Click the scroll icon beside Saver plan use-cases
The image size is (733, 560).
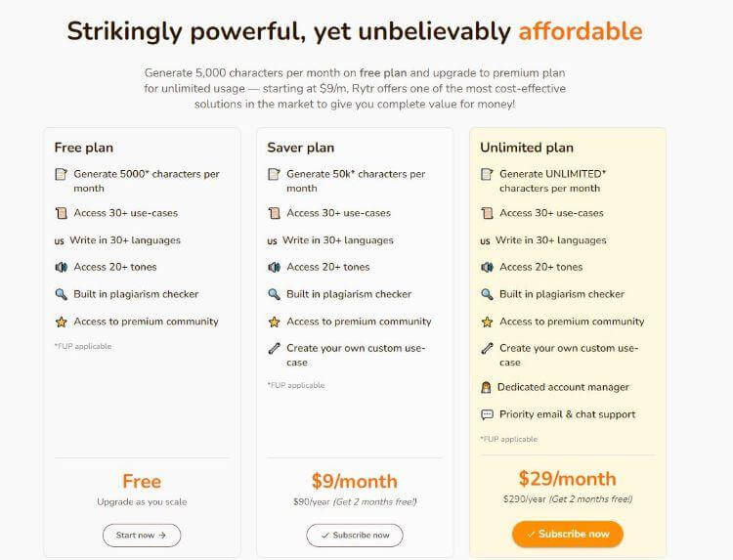274,213
